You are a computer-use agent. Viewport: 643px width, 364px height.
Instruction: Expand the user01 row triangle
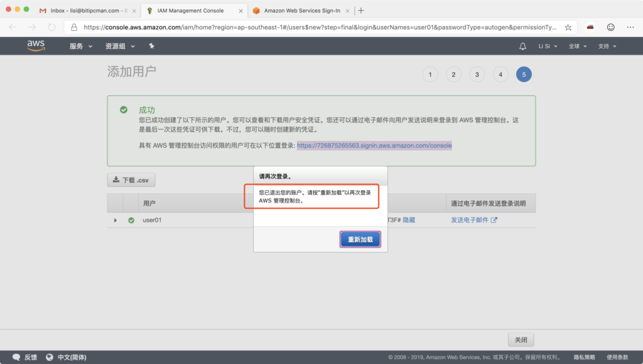click(116, 220)
